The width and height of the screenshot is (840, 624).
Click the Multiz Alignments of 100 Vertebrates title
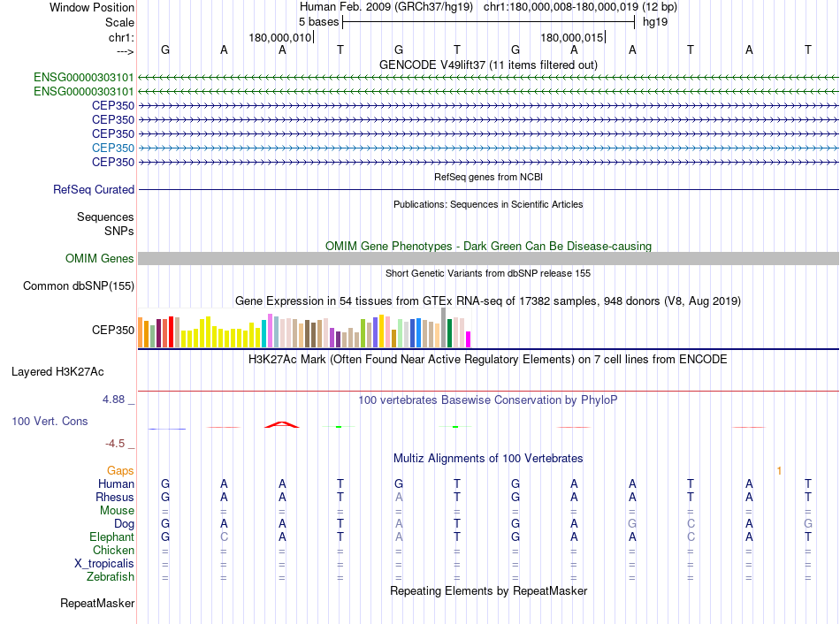click(488, 459)
